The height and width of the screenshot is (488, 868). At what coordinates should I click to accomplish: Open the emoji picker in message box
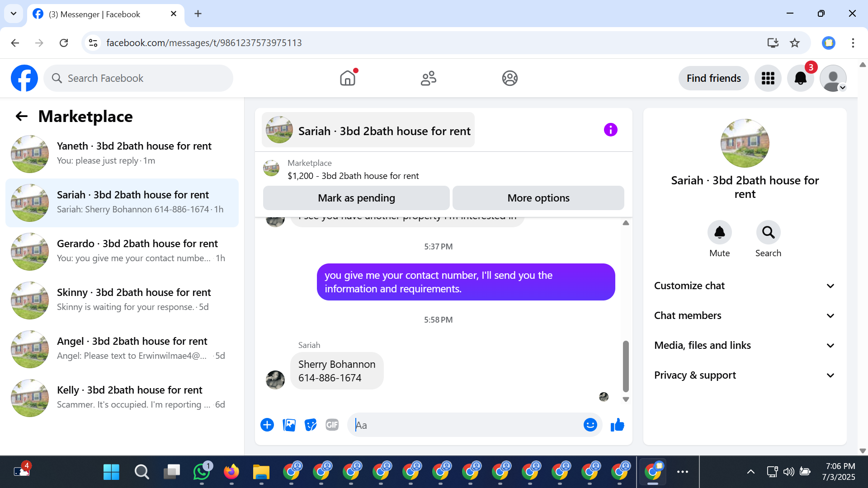[590, 425]
